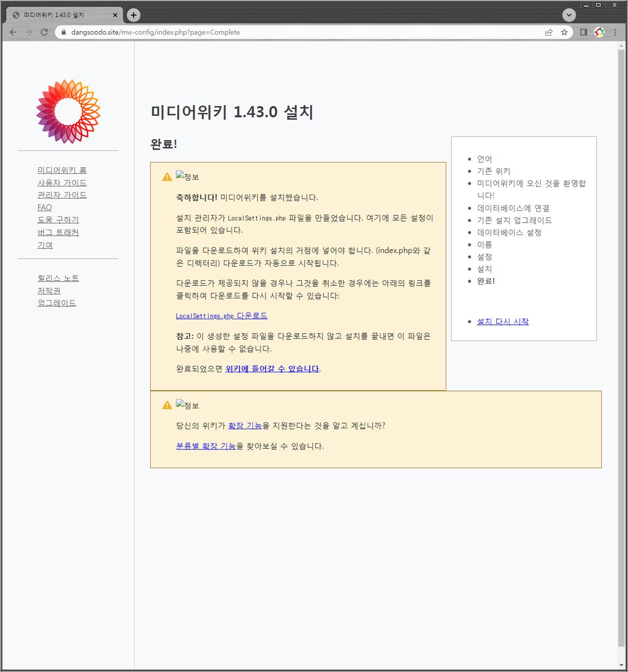628x672 pixels.
Task: Select the 미디어위키 1.43.0 설치 tab
Action: point(58,15)
